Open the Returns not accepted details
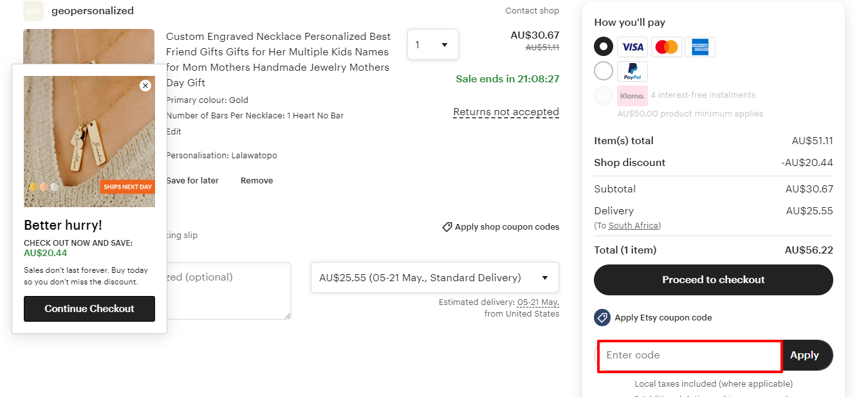868x397 pixels. point(506,112)
